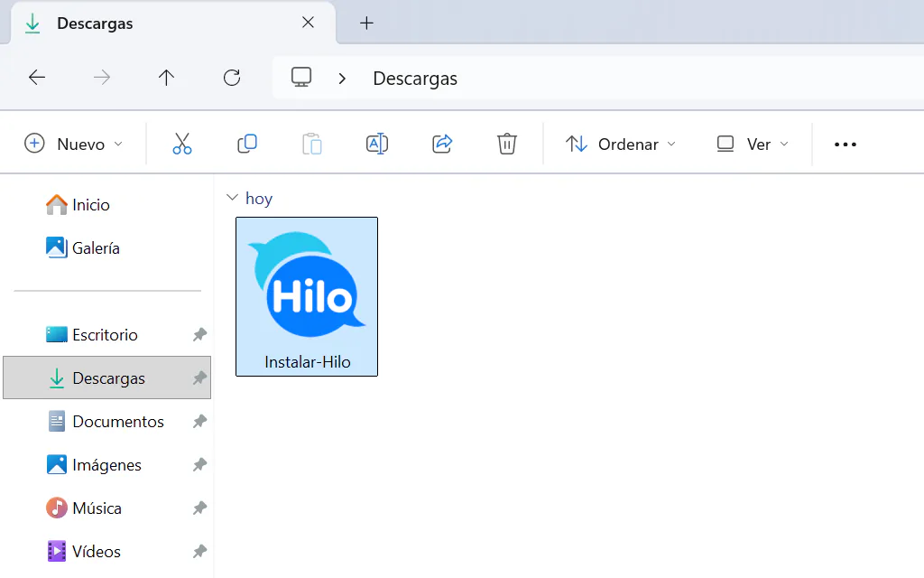Viewport: 924px width, 578px height.
Task: Open the three-dot more options menu
Action: coord(845,144)
